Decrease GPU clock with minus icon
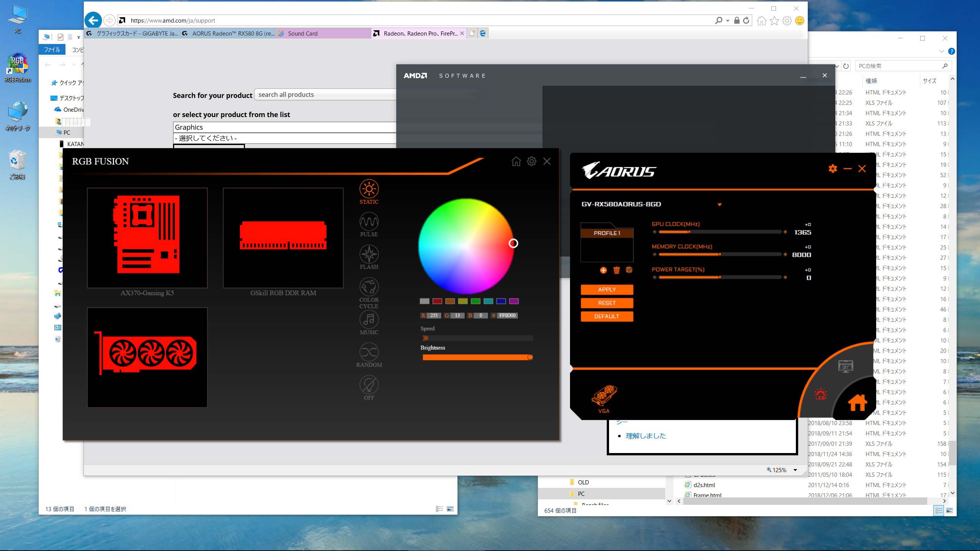 655,232
